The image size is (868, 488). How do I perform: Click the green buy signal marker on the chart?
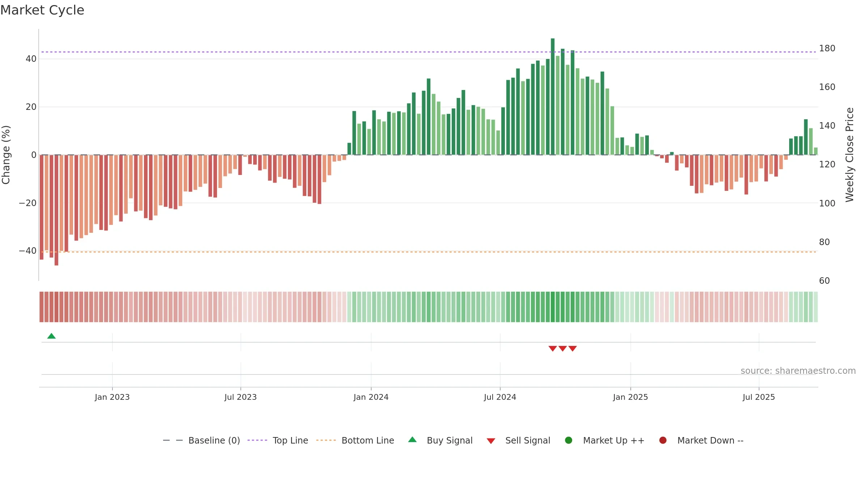(x=51, y=336)
